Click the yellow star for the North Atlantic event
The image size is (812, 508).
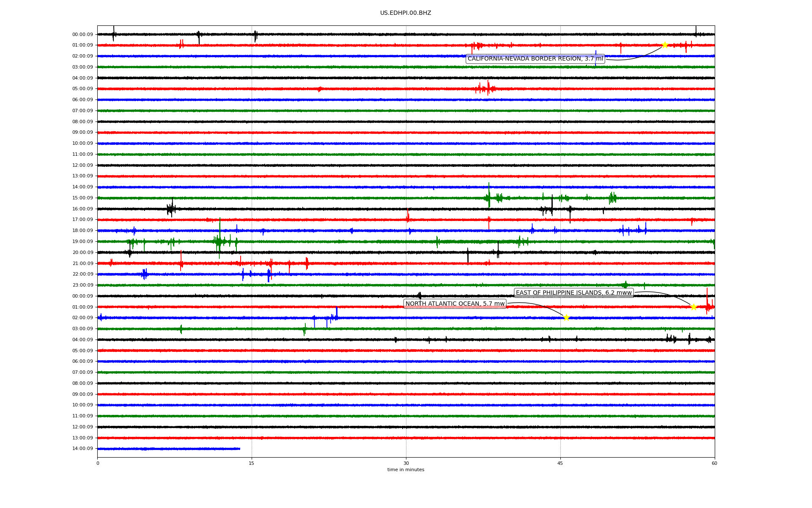pos(566,318)
